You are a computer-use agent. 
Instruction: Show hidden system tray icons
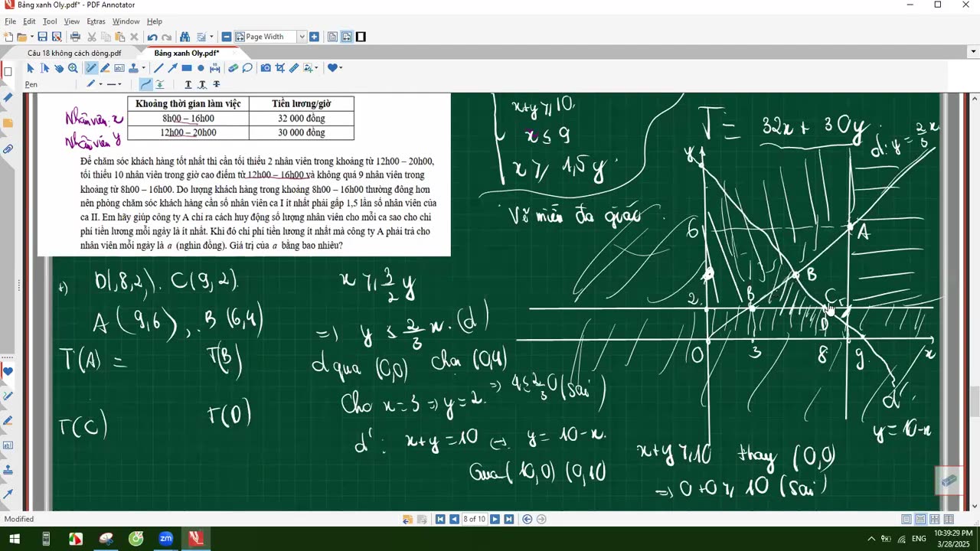[x=871, y=539]
